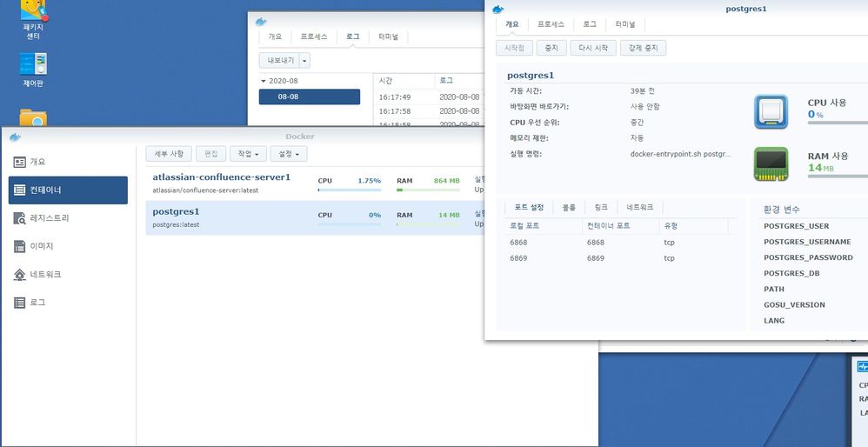Click whale icon in postgres1 window title
868x447 pixels.
pyautogui.click(x=498, y=9)
